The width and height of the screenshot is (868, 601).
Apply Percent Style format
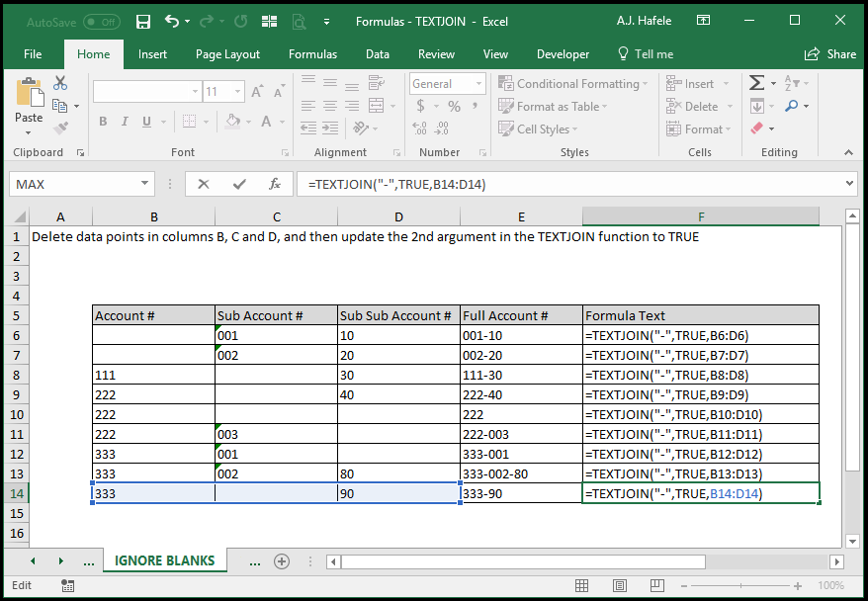[455, 106]
